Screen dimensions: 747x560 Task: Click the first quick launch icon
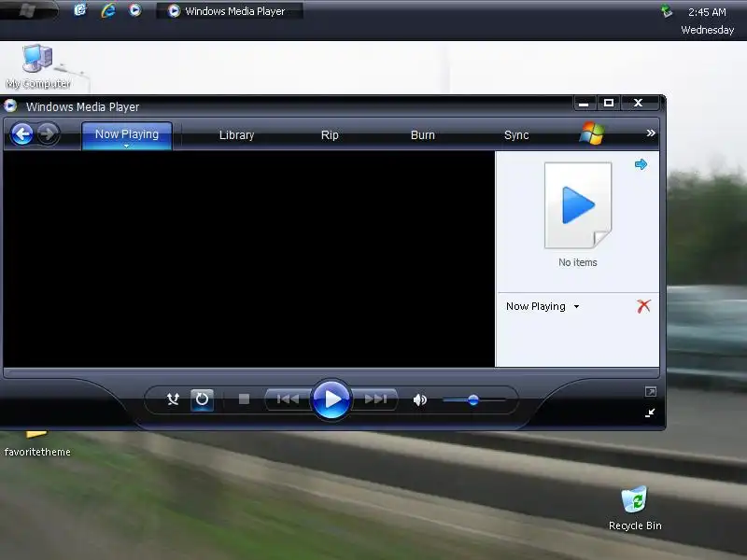point(80,9)
